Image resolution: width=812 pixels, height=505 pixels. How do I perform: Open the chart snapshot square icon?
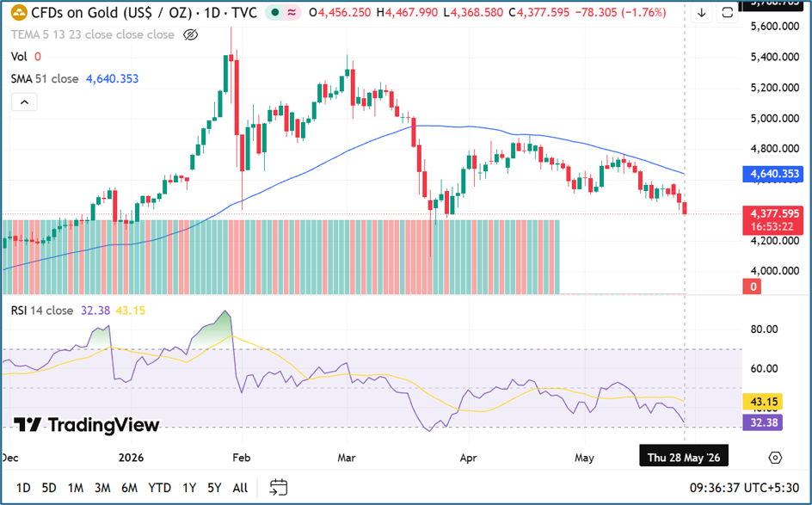click(727, 13)
